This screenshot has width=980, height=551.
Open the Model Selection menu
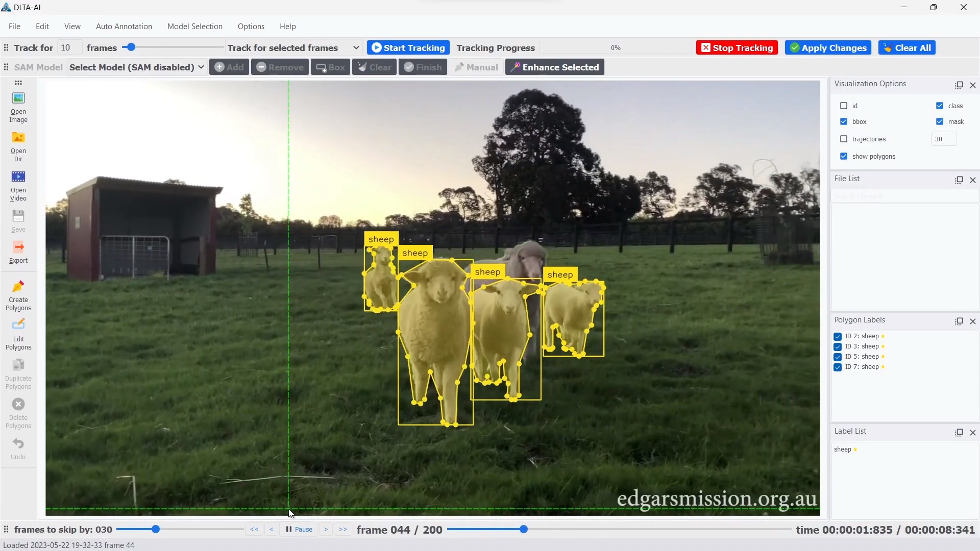coord(195,26)
